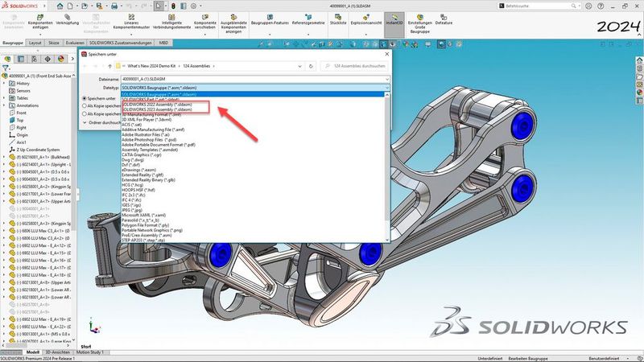Click '124 Assemblies' breadcrumb folder
This screenshot has width=644, height=362.
coord(196,66)
